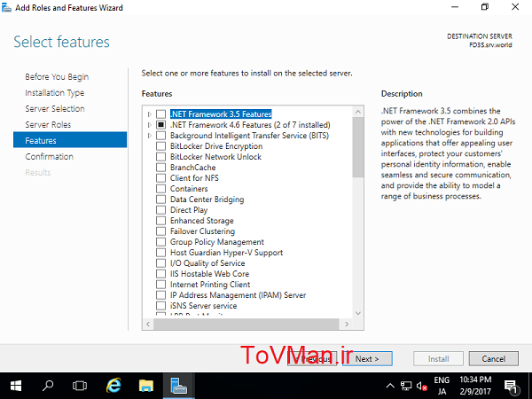The image size is (532, 399).
Task: Select Host Guardian Hyper-V Support label
Action: [226, 253]
